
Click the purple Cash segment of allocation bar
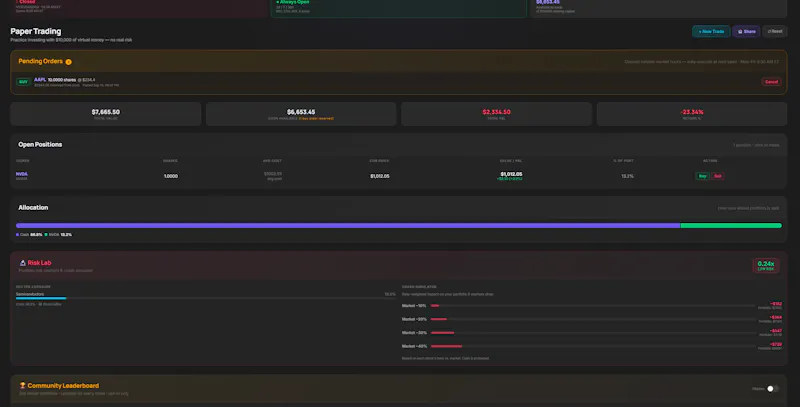coord(348,225)
